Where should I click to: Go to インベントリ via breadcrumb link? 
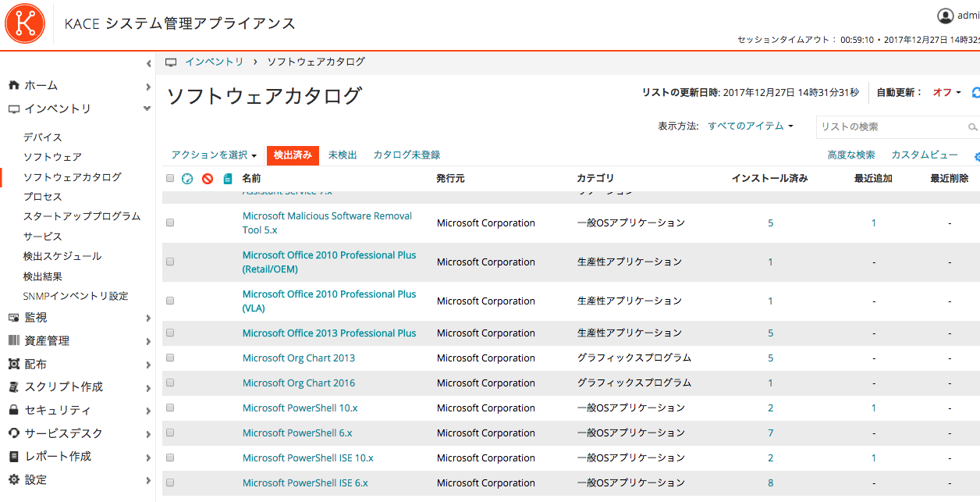[x=215, y=62]
